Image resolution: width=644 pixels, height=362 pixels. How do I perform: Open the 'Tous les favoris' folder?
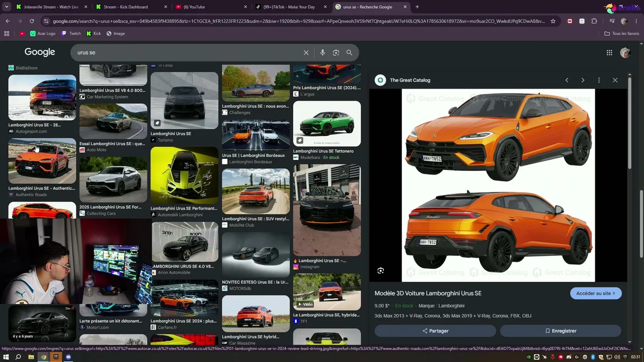[x=621, y=33]
